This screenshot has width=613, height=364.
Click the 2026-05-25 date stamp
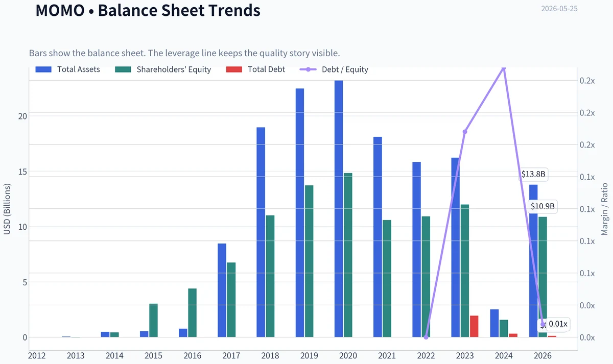coord(559,9)
